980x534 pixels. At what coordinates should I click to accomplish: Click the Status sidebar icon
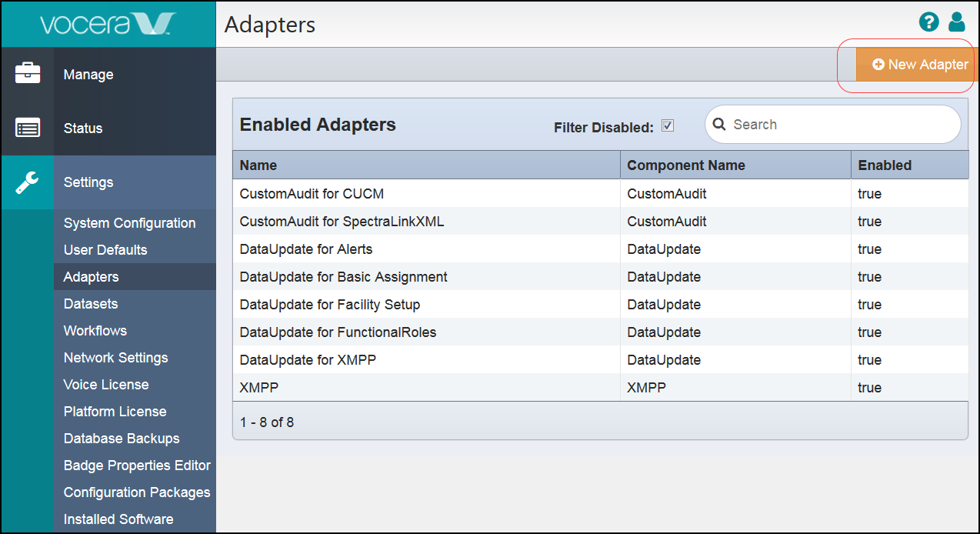pyautogui.click(x=28, y=128)
